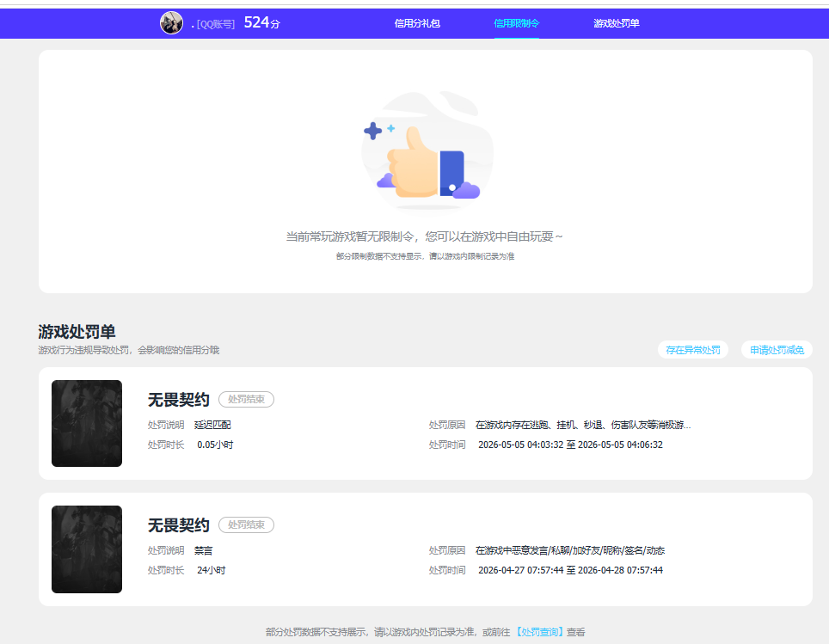Click the 无畏契约 title of the 禁言 record

click(179, 525)
